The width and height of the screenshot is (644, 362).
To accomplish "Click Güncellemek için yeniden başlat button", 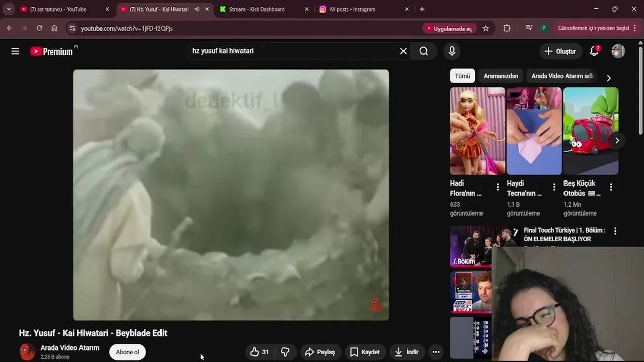I will (x=596, y=28).
